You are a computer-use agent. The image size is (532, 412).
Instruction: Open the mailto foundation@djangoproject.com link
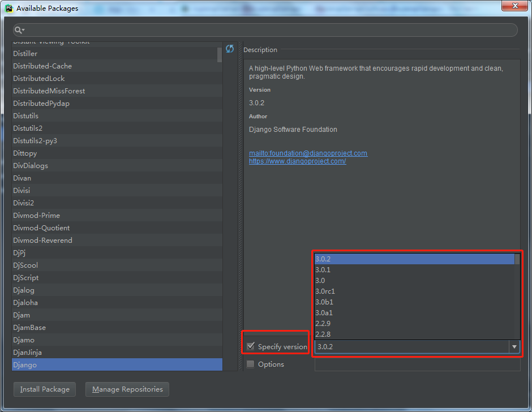[x=308, y=153]
